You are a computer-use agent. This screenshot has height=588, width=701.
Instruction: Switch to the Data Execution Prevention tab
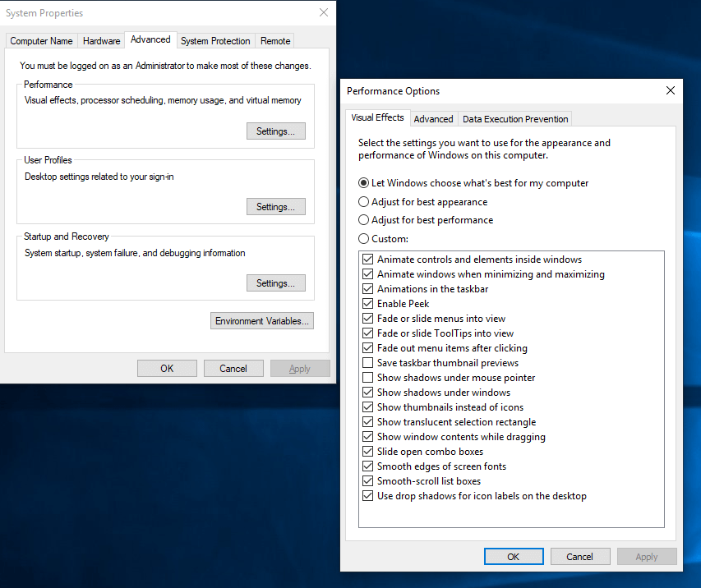(x=515, y=118)
